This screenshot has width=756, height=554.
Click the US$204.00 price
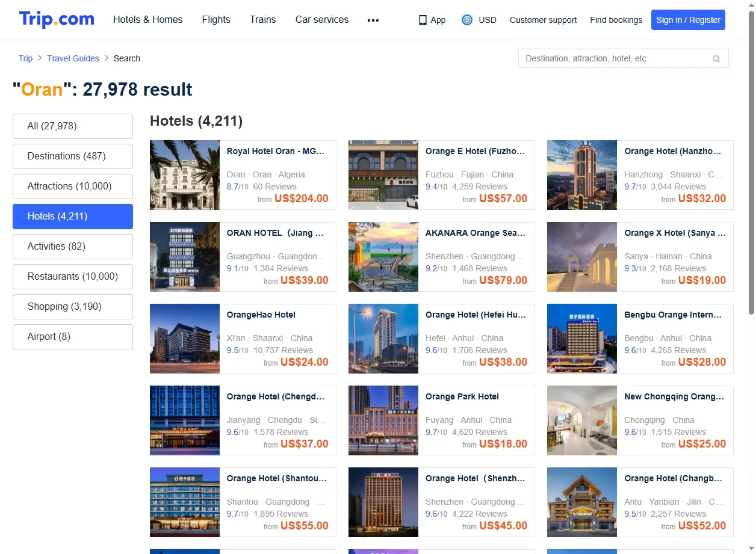pyautogui.click(x=302, y=199)
